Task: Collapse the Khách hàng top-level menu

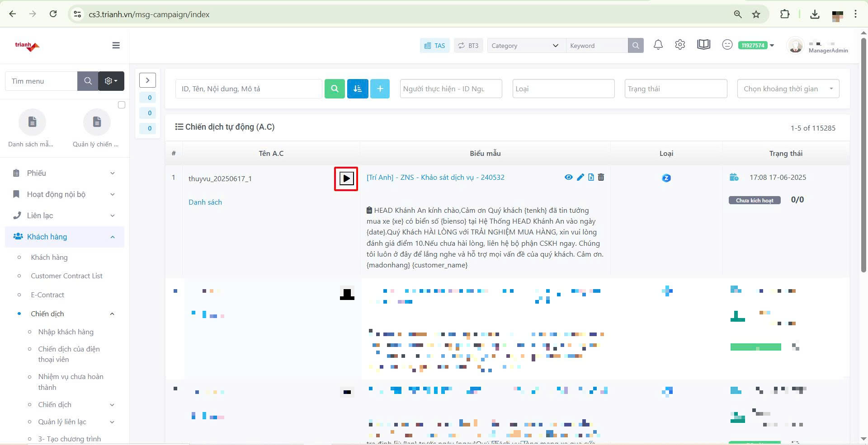Action: 65,237
